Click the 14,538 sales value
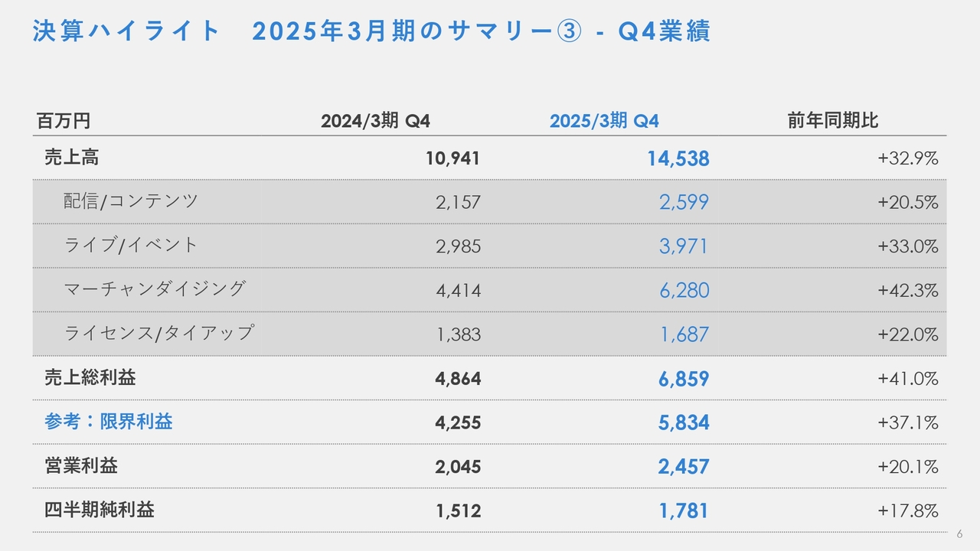 [x=678, y=158]
